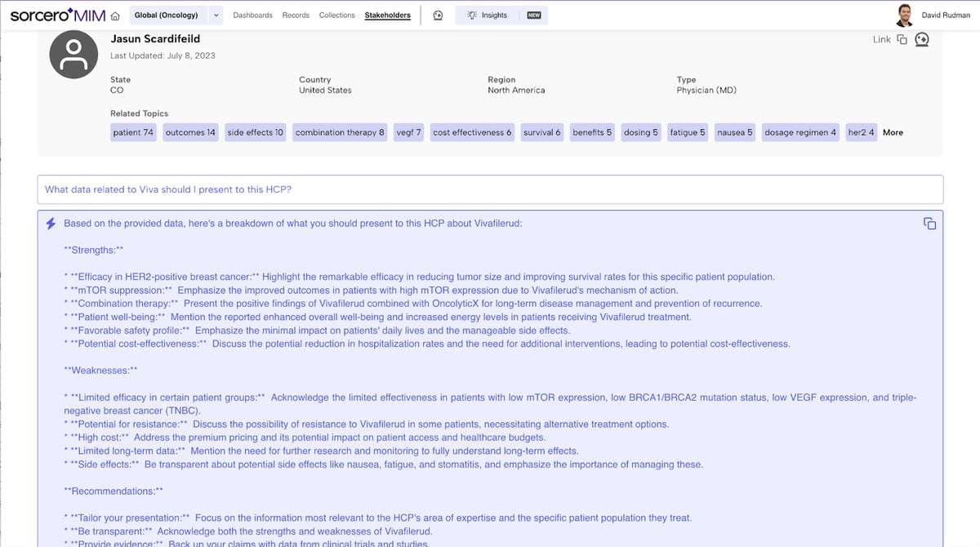
Task: Copy the stakeholder link icon
Action: 902,39
